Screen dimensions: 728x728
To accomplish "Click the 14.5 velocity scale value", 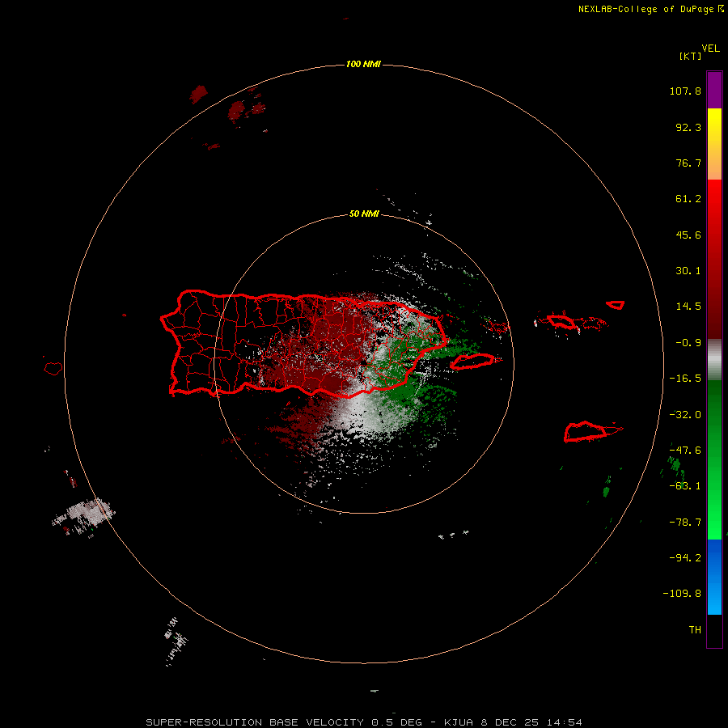I will 688,307.
